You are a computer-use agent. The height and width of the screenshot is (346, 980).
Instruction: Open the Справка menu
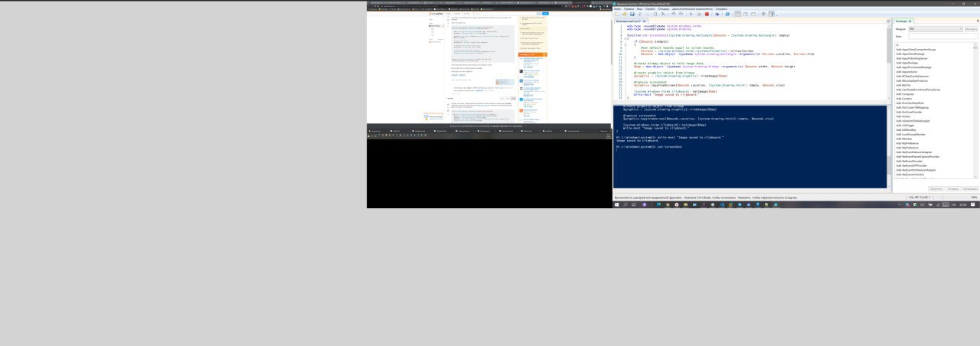coord(721,8)
